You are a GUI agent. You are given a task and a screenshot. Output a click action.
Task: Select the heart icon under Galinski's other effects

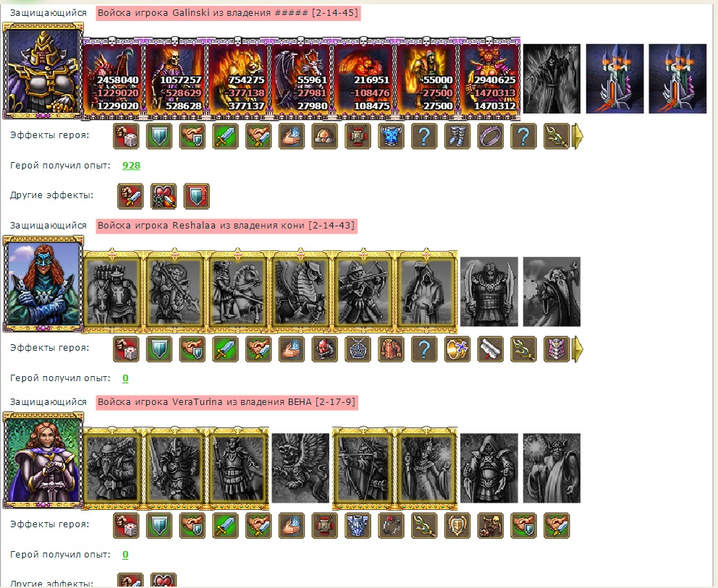pyautogui.click(x=164, y=196)
